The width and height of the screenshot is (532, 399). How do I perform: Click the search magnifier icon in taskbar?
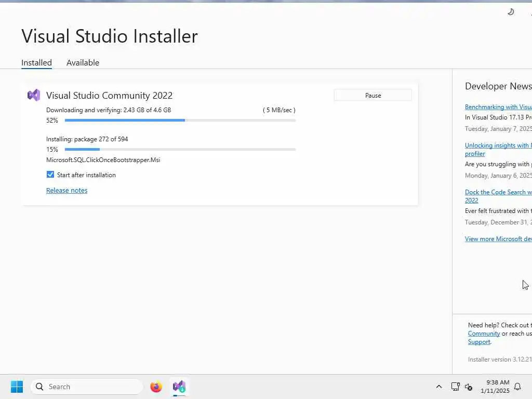[x=39, y=387]
